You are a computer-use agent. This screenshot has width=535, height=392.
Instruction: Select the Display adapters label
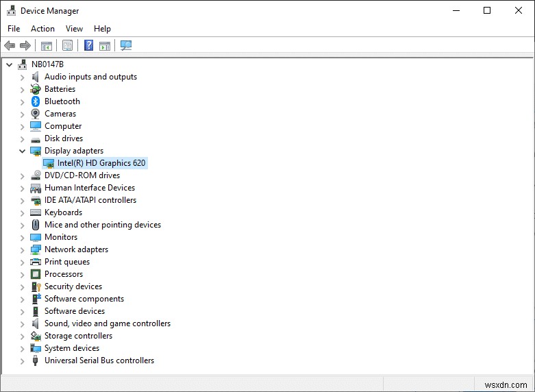tap(74, 151)
